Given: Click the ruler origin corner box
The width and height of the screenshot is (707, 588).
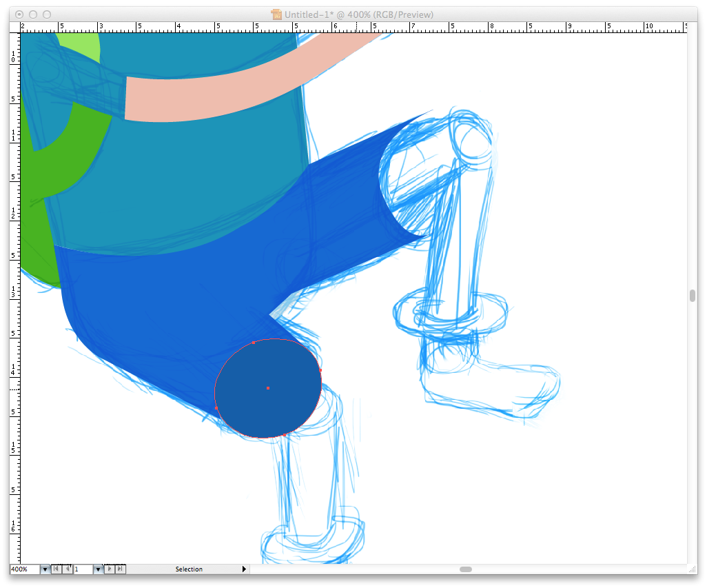Looking at the screenshot, I should (14, 27).
